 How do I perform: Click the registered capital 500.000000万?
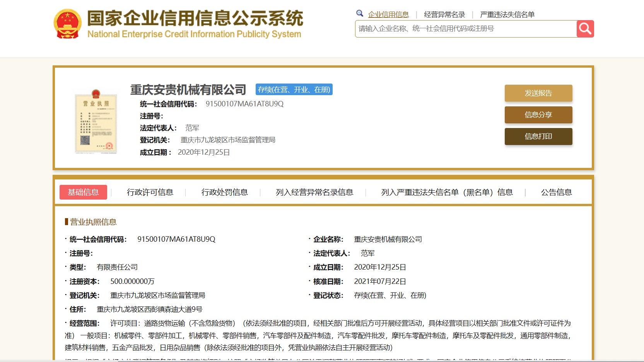[x=132, y=282]
